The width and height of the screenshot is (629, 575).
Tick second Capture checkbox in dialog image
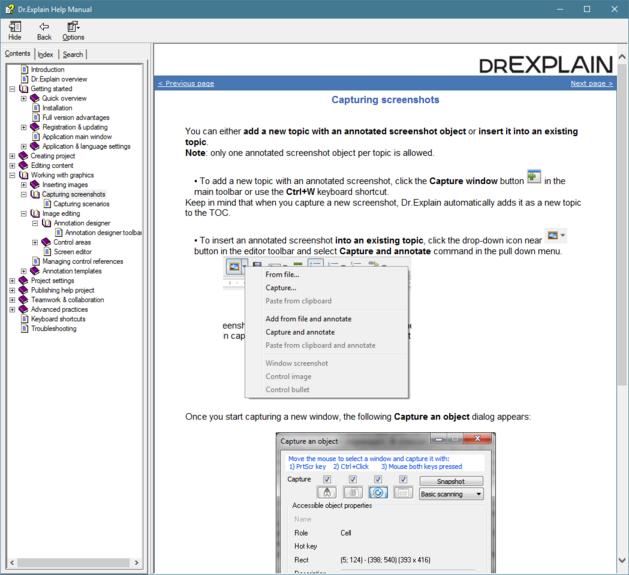352,480
